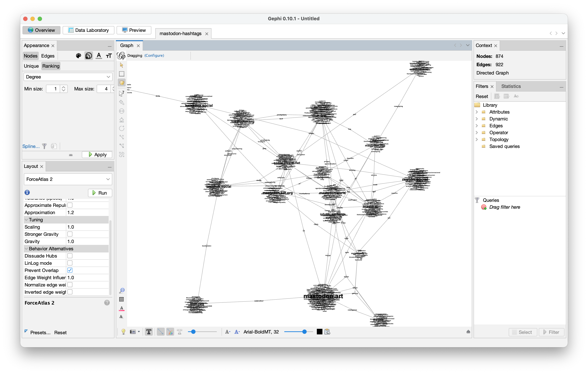Click the background color lightbulb icon
The image size is (588, 374).
click(x=123, y=332)
